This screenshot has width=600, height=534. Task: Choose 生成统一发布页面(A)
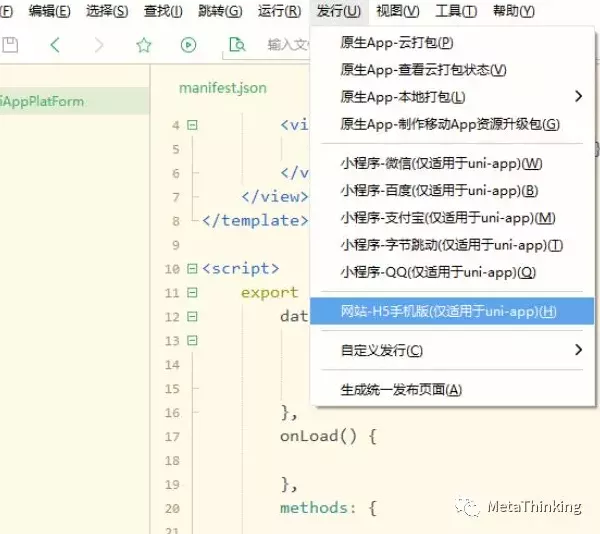[x=452, y=390]
